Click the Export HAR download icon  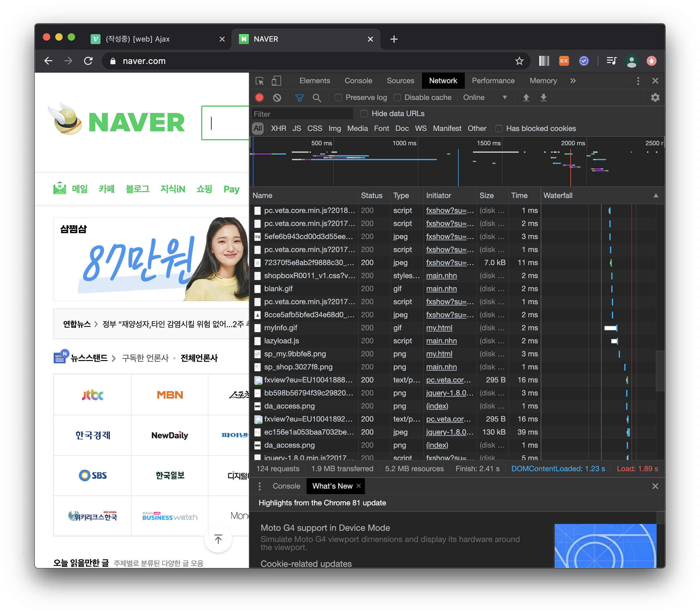(x=544, y=98)
